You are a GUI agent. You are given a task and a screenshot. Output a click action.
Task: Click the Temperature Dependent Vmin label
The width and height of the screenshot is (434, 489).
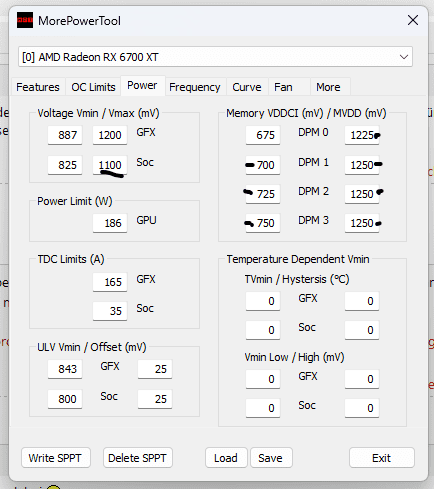(x=298, y=259)
